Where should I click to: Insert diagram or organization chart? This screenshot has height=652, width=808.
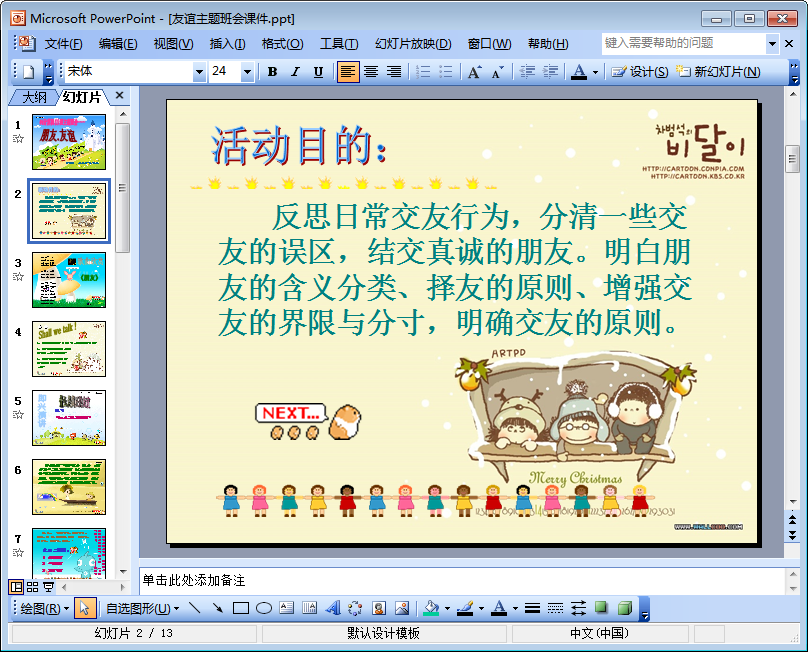(x=356, y=608)
